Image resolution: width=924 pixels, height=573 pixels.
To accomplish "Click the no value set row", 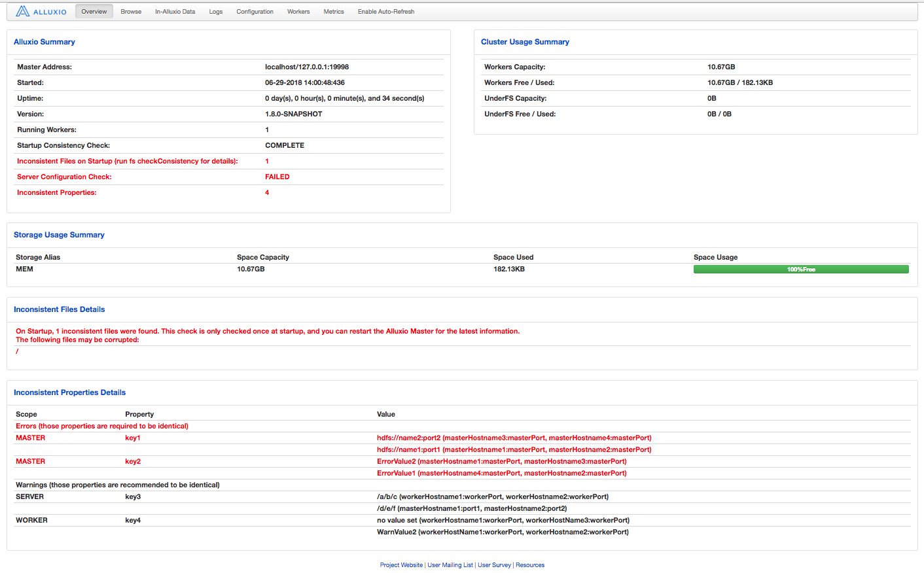I will (503, 520).
